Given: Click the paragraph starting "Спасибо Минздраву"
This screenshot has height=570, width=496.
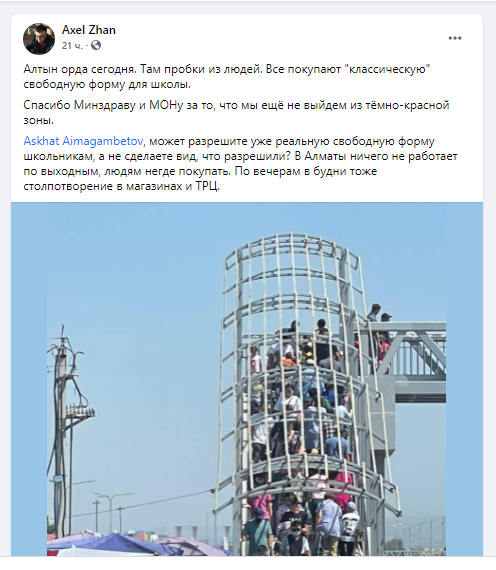Looking at the screenshot, I should click(236, 112).
